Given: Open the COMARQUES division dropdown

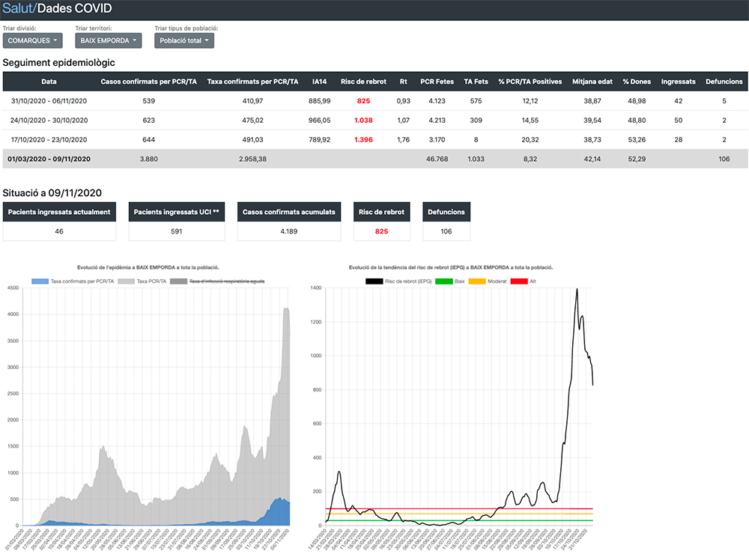Looking at the screenshot, I should (x=32, y=40).
